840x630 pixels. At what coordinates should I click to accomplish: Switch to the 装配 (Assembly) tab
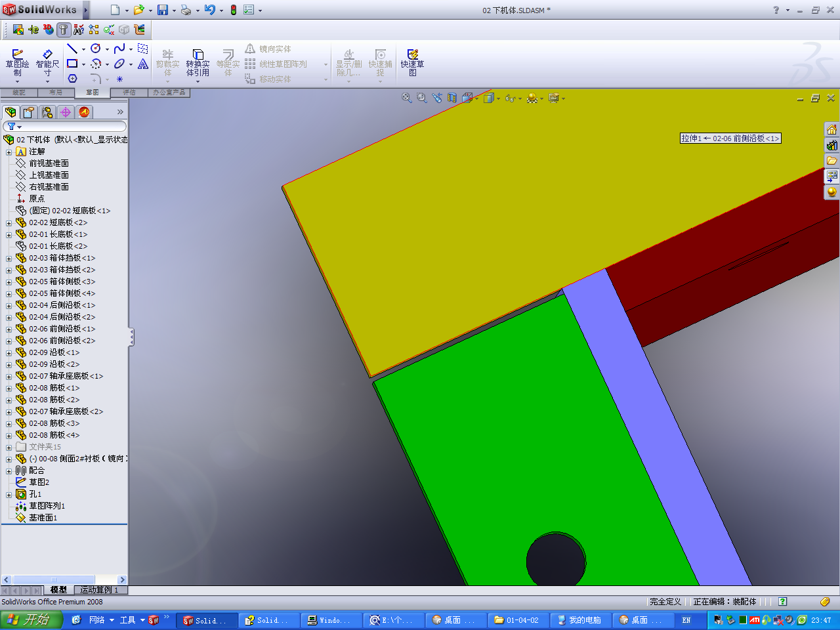(x=19, y=93)
